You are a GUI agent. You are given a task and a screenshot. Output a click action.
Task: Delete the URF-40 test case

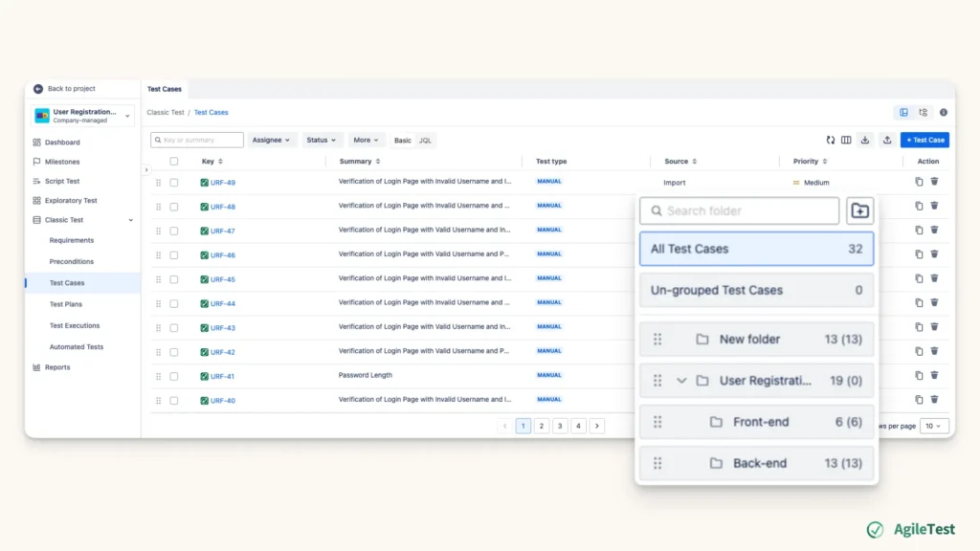pos(934,399)
